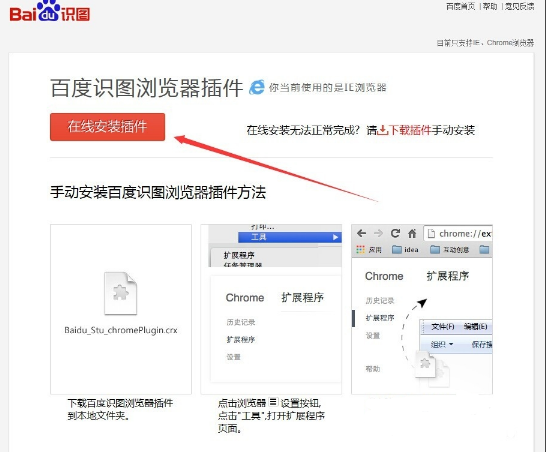Select 扩展程序 in the tools submenu
The image size is (546, 452).
pos(239,255)
